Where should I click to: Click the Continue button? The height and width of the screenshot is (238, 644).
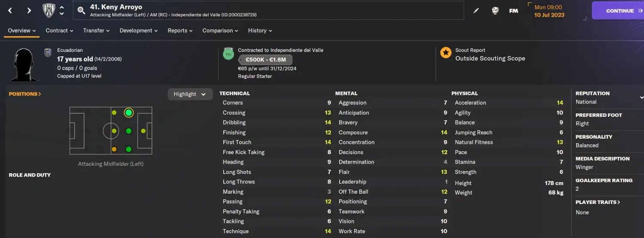pyautogui.click(x=618, y=11)
